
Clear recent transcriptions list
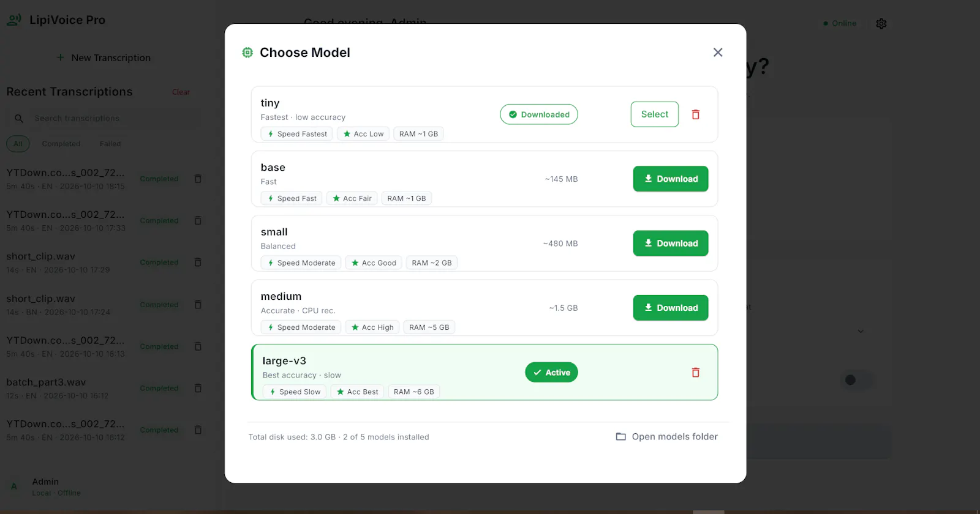pos(181,92)
